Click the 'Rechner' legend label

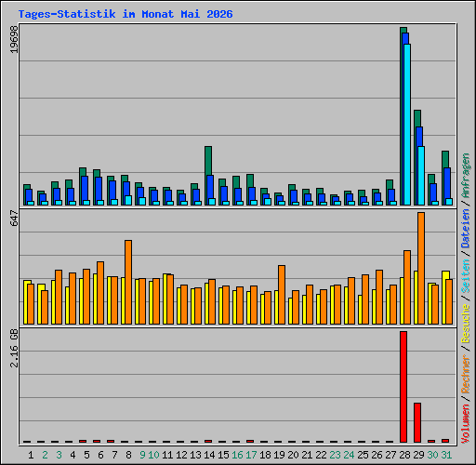466,374
